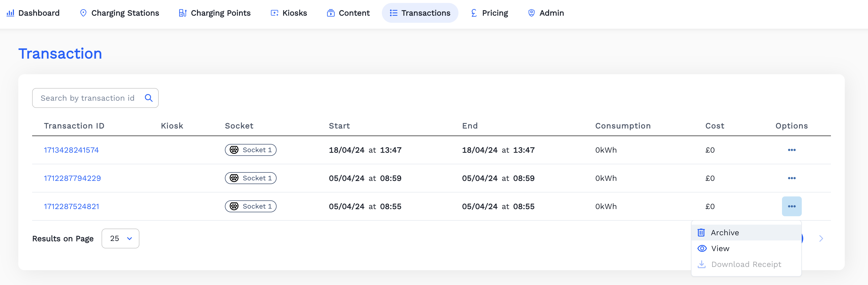
Task: Click the search magnifier icon
Action: pyautogui.click(x=149, y=98)
